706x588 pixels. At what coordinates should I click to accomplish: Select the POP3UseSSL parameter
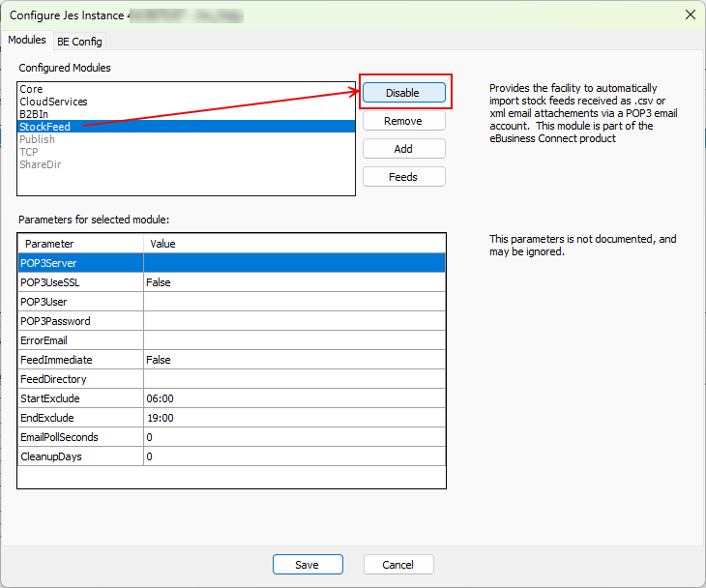click(x=80, y=282)
